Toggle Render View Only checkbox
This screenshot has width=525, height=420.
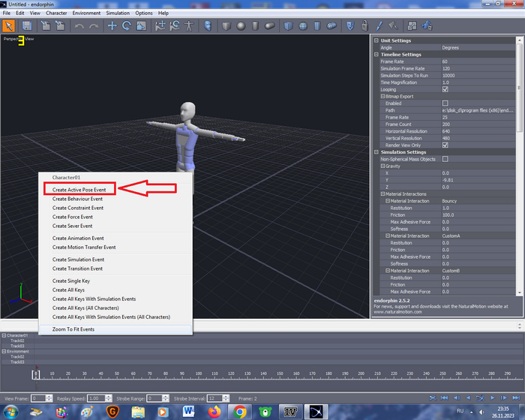(445, 145)
